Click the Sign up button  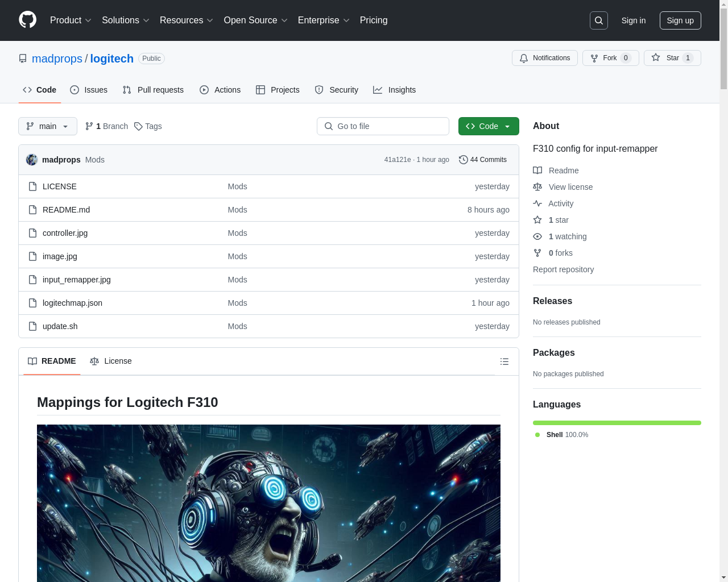tap(680, 20)
